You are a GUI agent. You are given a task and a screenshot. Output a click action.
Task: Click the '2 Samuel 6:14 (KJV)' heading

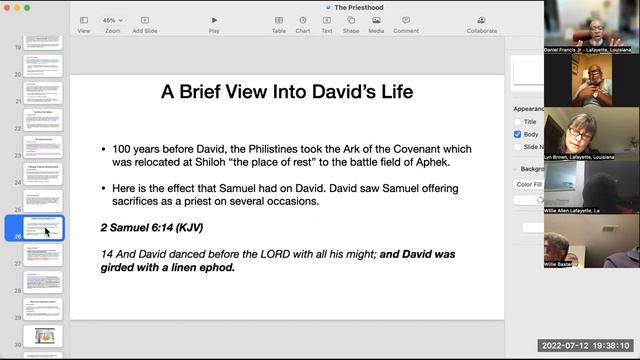[x=151, y=227]
